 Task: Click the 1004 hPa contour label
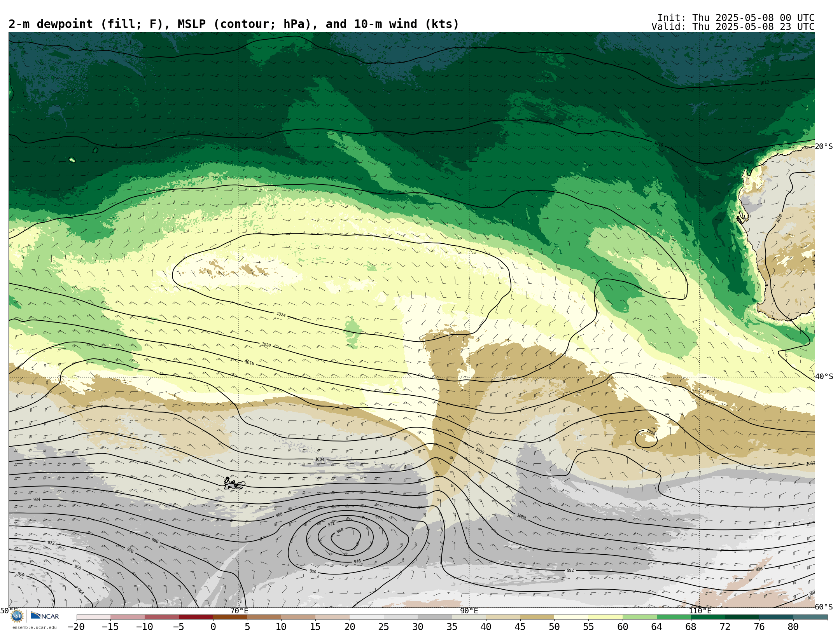point(320,459)
